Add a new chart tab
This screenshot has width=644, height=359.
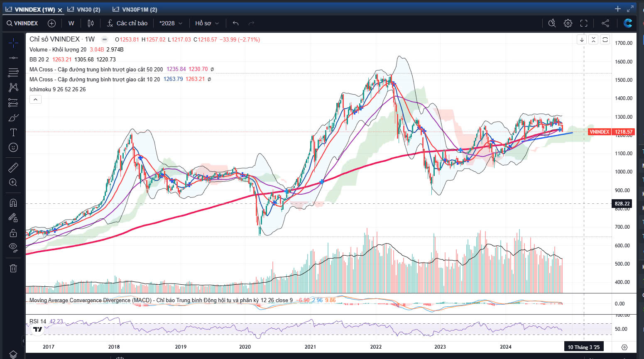tap(618, 9)
